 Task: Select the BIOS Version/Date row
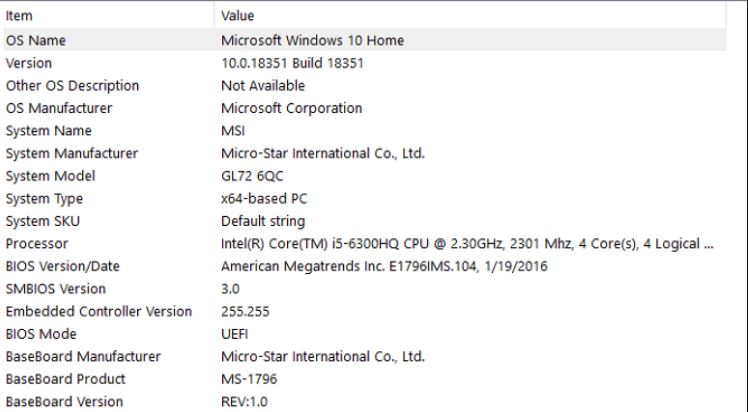point(365,266)
